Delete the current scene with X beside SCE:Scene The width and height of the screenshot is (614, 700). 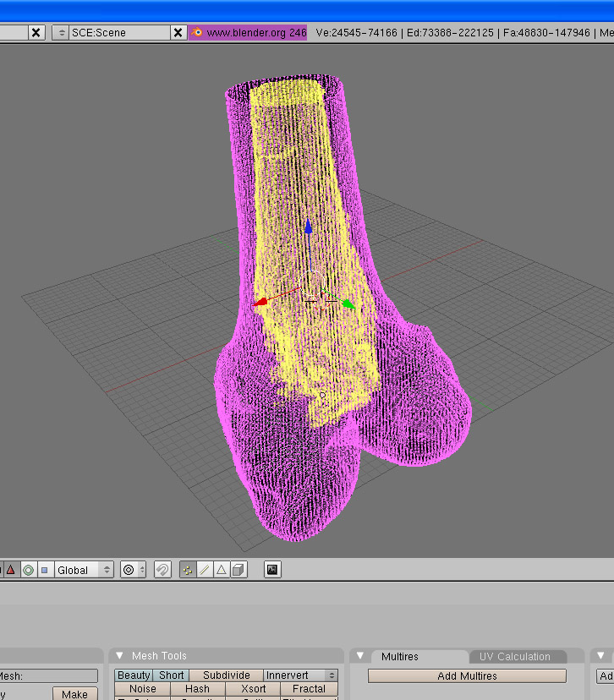(178, 33)
